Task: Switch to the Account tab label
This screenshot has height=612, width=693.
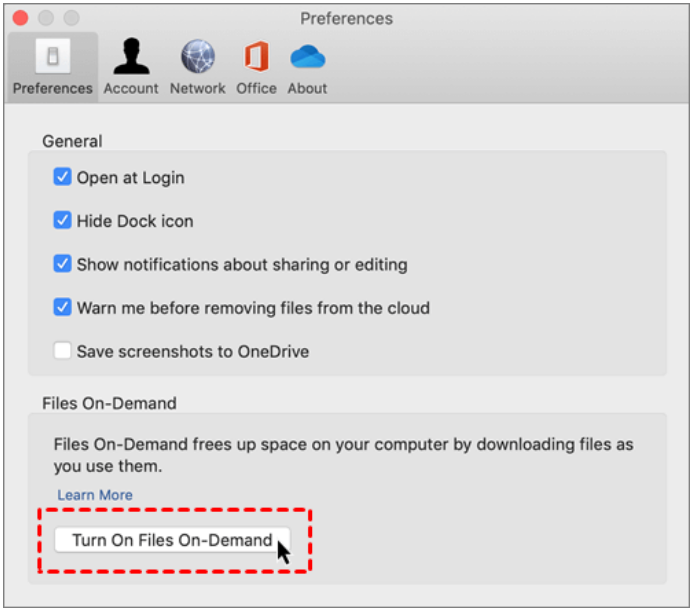Action: point(131,88)
